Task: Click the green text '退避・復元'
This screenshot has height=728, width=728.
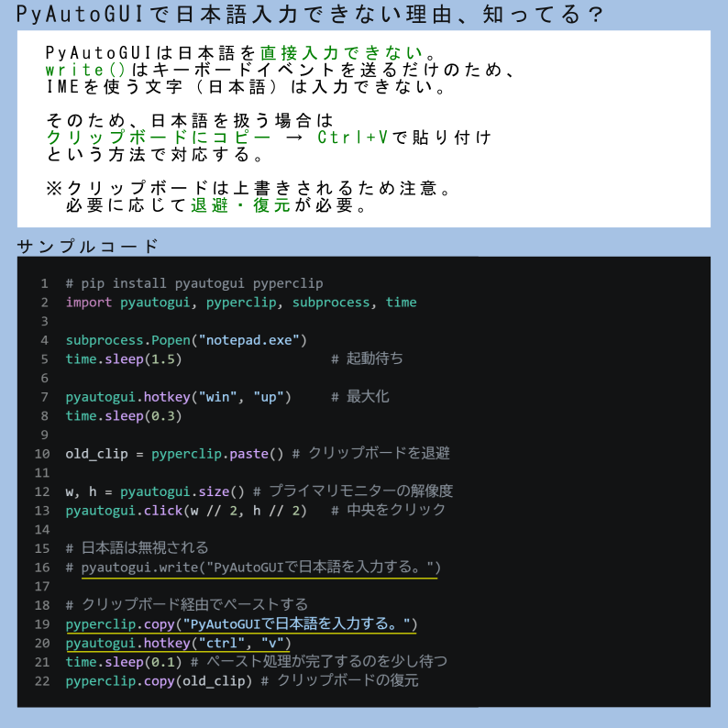Action: [x=240, y=204]
